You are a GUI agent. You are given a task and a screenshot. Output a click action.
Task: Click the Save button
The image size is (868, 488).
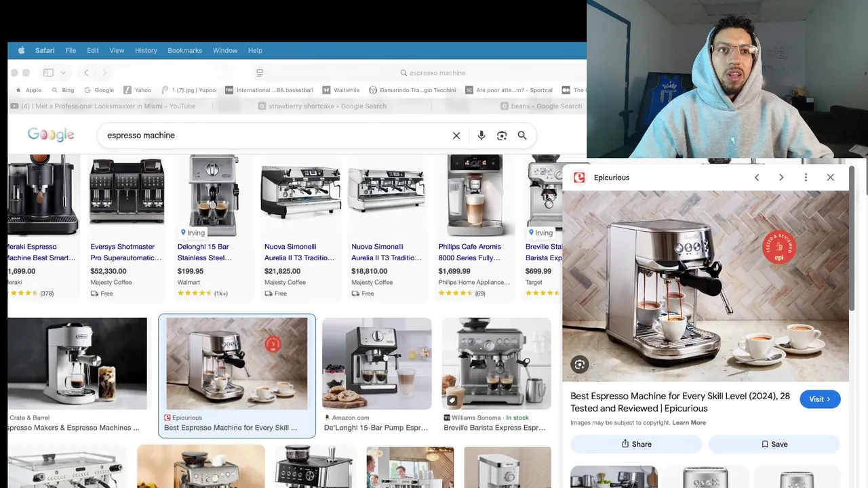[x=774, y=444]
